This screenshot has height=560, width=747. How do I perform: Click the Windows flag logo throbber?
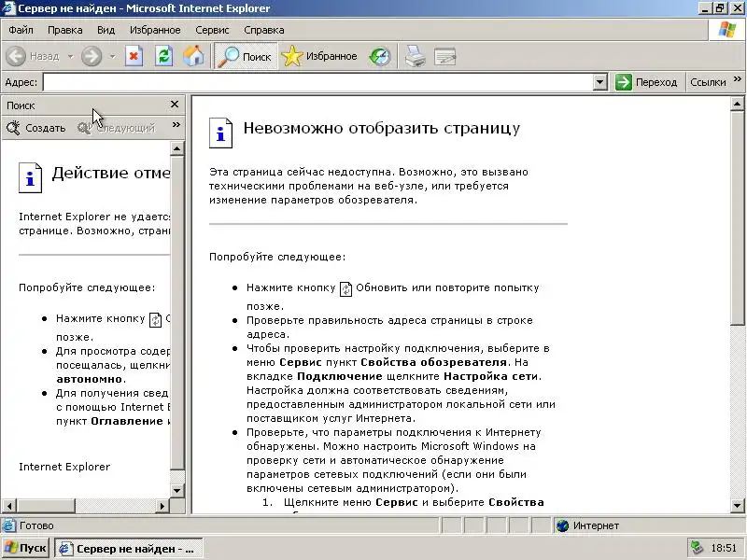coord(727,30)
